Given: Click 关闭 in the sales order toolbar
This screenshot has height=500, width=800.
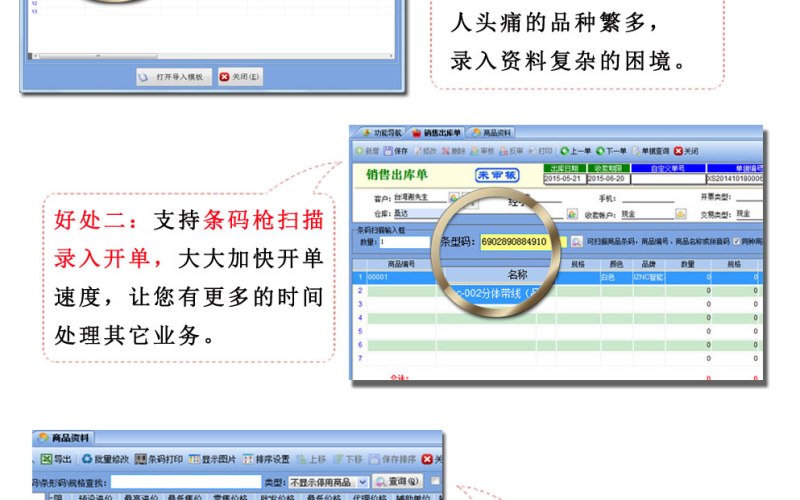Looking at the screenshot, I should tap(686, 151).
